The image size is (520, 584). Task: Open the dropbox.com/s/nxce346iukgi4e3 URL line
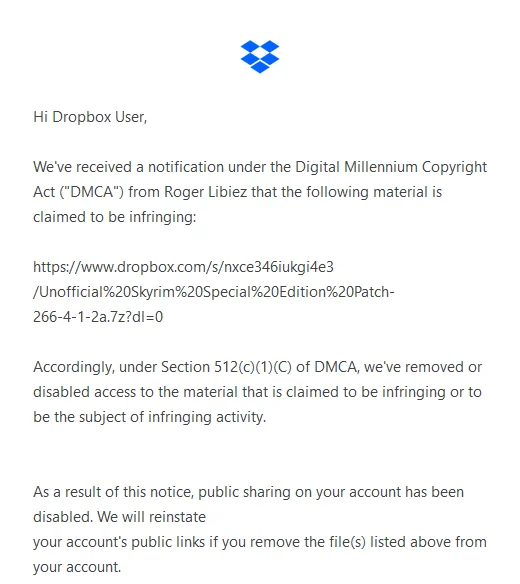[183, 267]
